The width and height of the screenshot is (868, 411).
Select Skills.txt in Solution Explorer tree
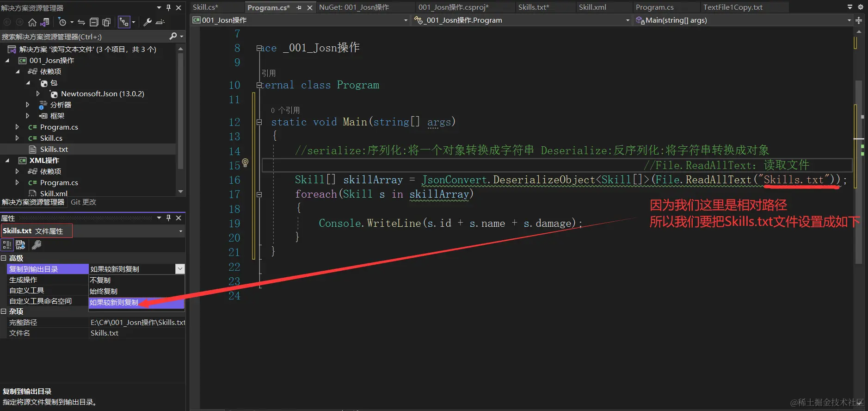[x=54, y=149]
